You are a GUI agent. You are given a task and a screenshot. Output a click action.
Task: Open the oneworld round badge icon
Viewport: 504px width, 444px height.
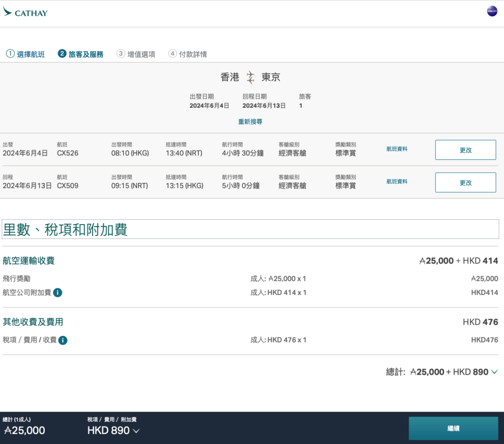coord(492,11)
